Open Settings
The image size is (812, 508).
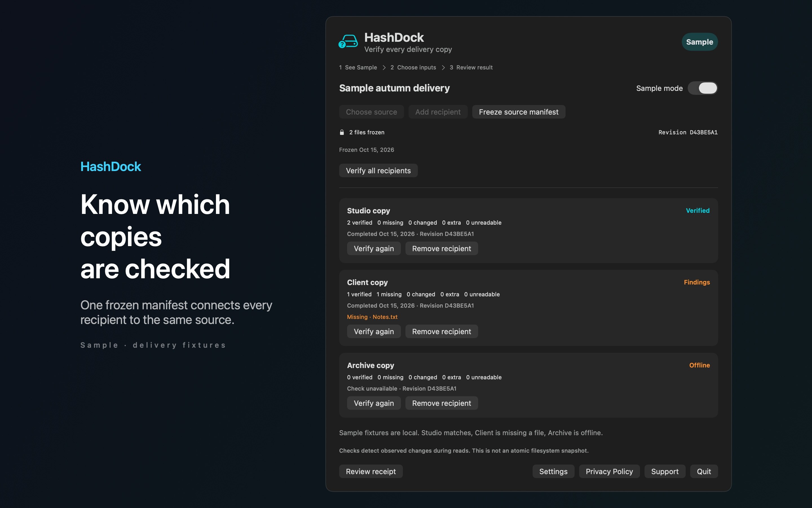[x=553, y=471]
